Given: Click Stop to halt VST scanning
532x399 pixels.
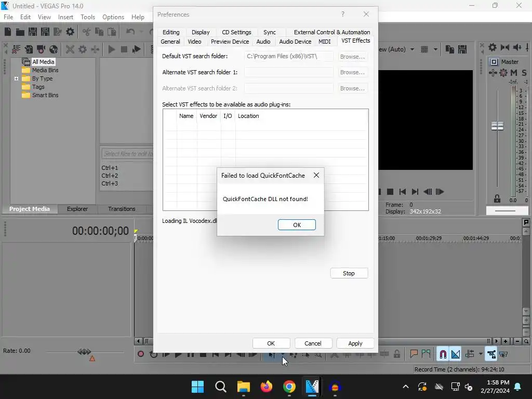Looking at the screenshot, I should (349, 273).
